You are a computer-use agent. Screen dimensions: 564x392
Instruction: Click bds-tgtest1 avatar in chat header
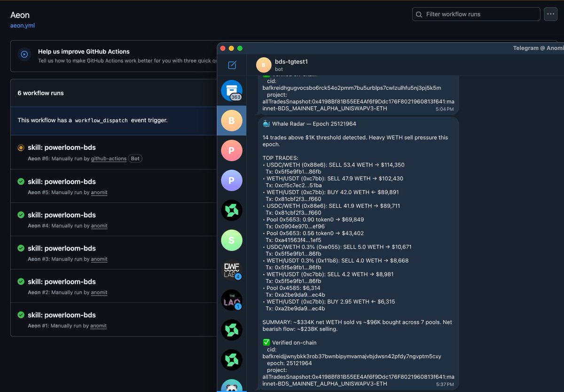pyautogui.click(x=264, y=65)
